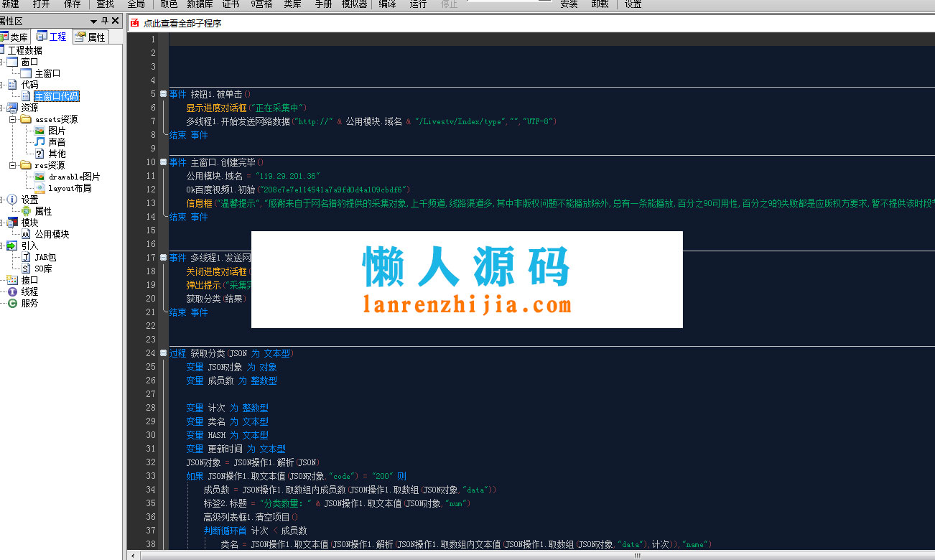Select the 线程 thread icon
Image resolution: width=935 pixels, height=560 pixels.
pos(12,291)
